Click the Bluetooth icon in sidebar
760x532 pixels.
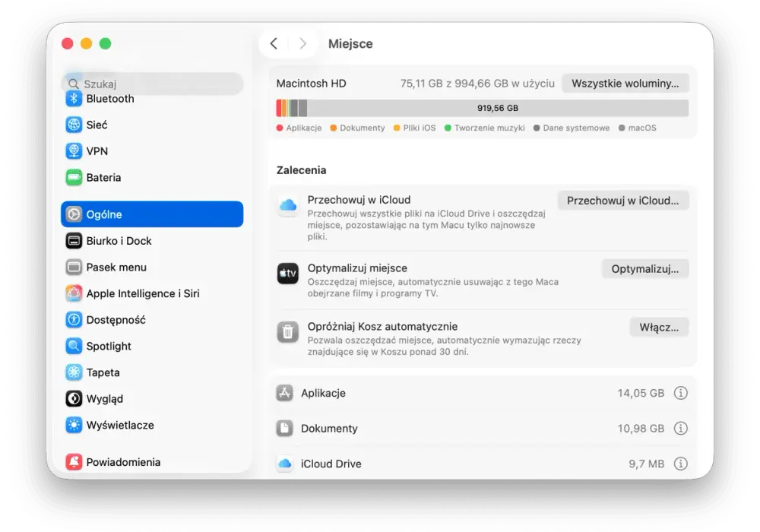click(x=74, y=99)
